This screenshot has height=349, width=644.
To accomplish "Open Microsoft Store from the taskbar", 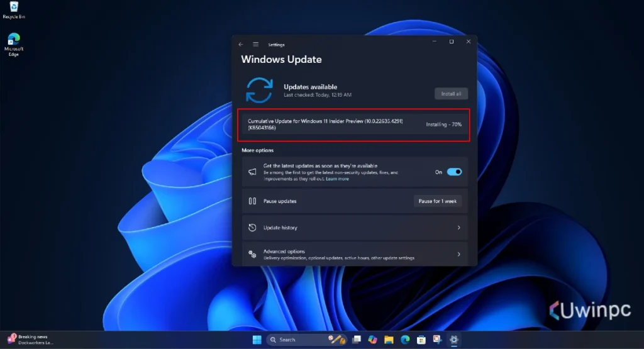I will (x=421, y=340).
